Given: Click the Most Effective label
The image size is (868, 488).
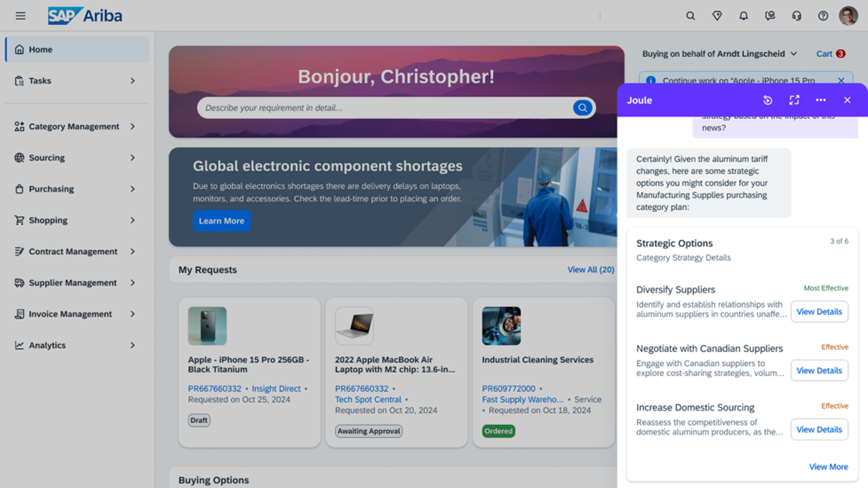Looking at the screenshot, I should (825, 288).
